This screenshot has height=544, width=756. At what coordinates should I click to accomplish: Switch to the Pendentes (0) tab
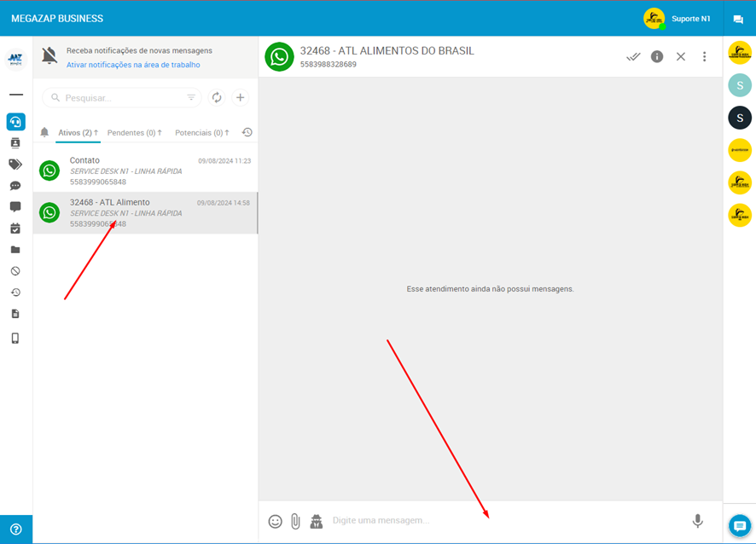134,133
